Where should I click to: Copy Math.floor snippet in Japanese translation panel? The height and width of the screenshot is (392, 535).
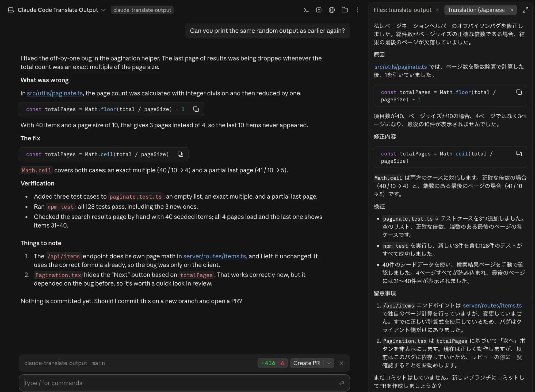(519, 92)
